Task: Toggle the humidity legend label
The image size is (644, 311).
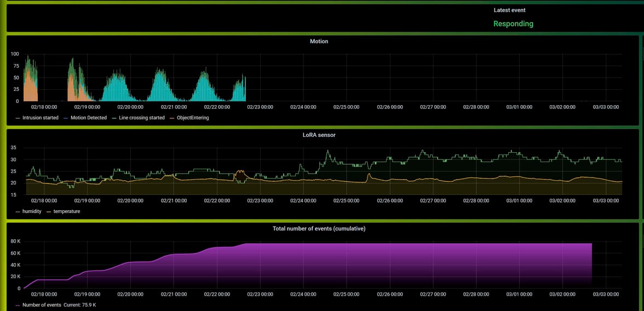Action: (x=32, y=211)
